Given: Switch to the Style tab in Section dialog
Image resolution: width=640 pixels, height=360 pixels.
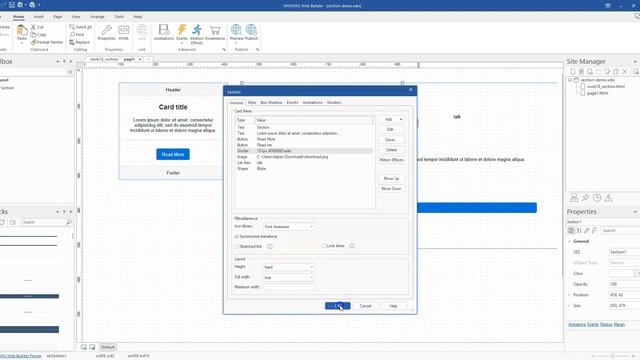Looking at the screenshot, I should pos(252,102).
